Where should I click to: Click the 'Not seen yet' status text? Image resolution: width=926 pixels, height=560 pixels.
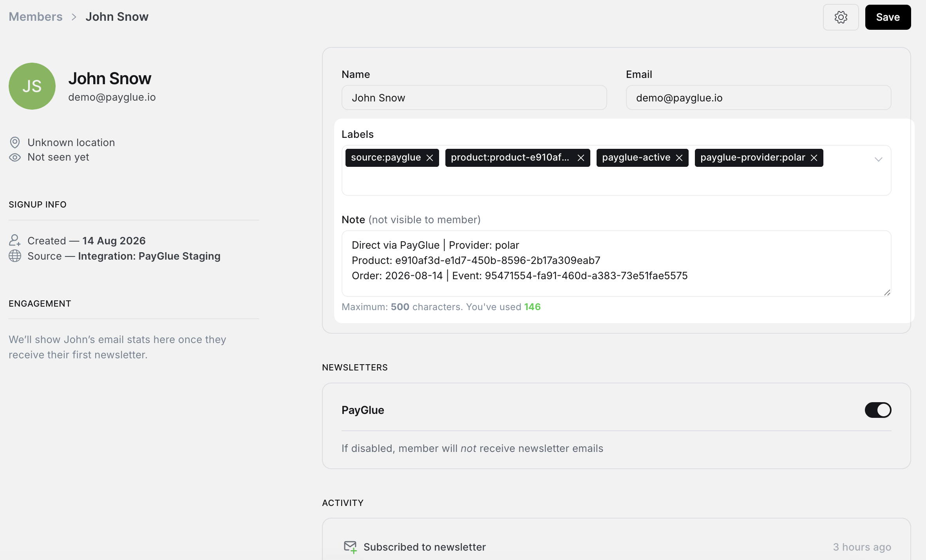pyautogui.click(x=58, y=157)
